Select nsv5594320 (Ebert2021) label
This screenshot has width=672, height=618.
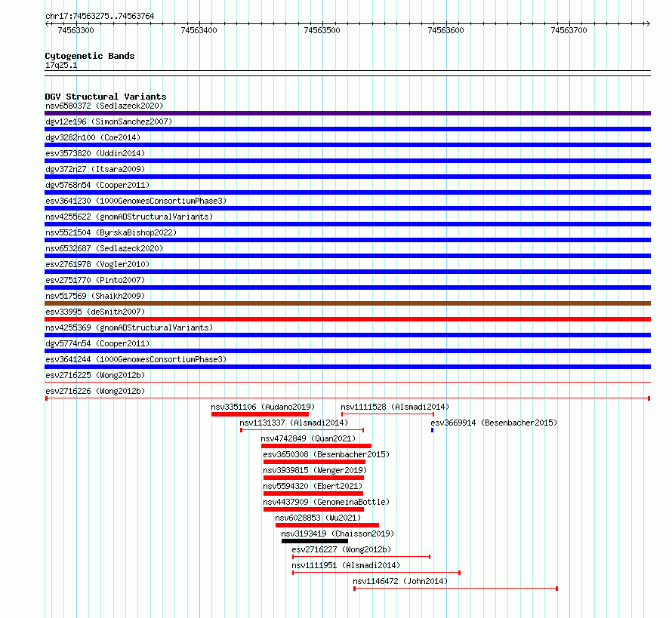(313, 486)
